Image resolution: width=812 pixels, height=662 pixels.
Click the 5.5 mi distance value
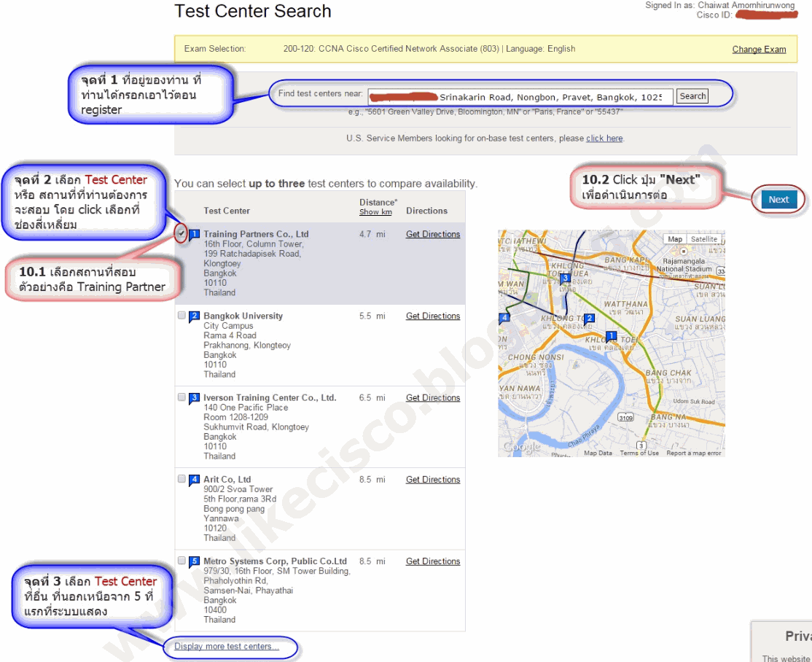(372, 316)
